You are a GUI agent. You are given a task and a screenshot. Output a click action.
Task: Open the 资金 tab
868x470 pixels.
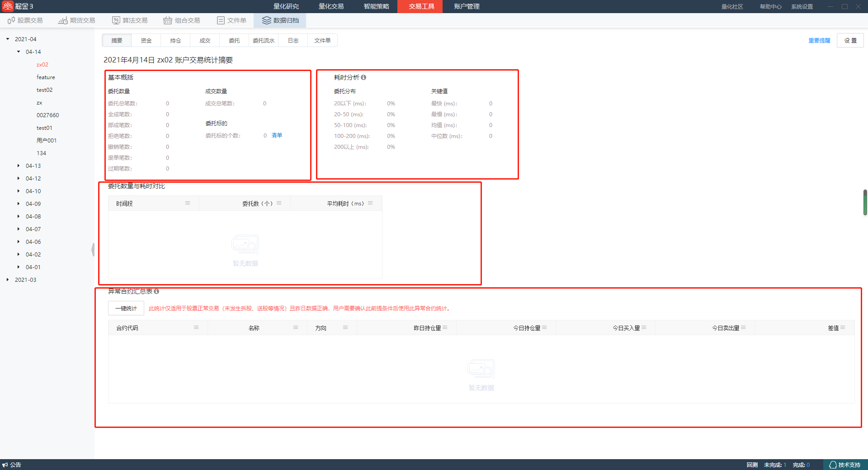click(146, 40)
